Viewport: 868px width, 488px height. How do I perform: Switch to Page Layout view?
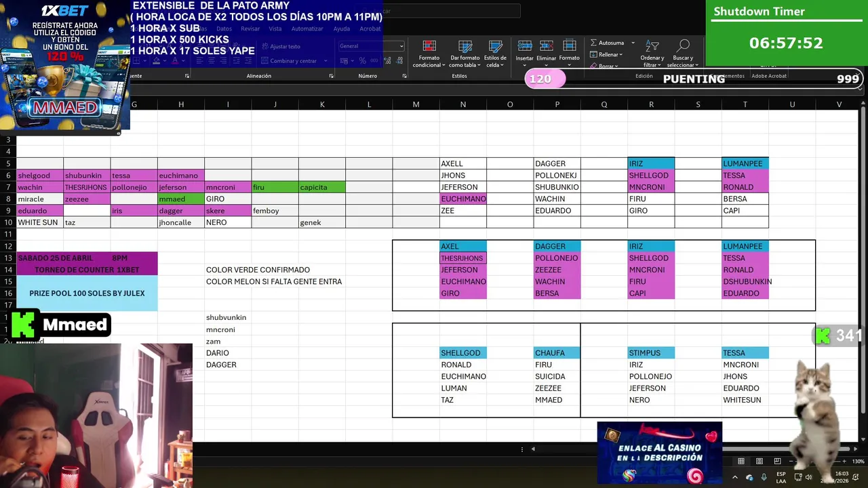[x=759, y=461]
